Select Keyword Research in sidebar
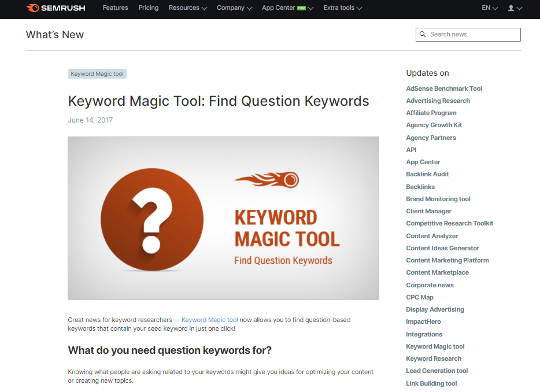The width and height of the screenshot is (540, 392). click(434, 358)
